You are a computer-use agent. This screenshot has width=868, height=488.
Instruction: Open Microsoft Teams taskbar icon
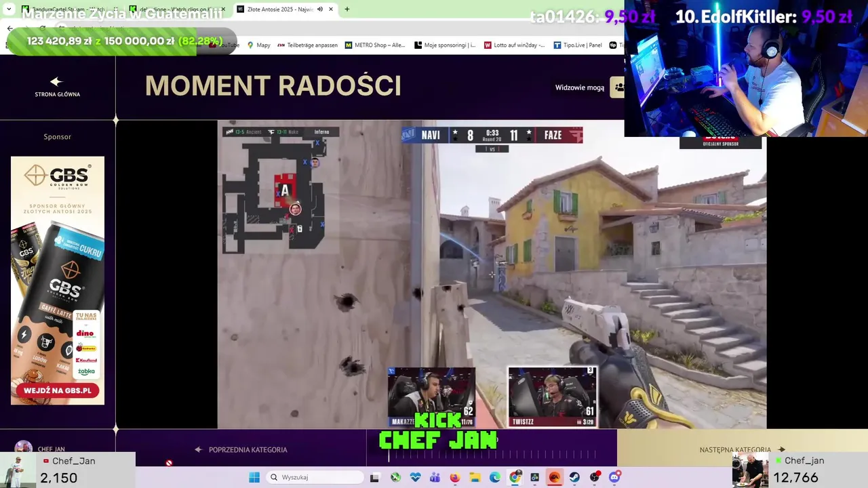click(435, 477)
